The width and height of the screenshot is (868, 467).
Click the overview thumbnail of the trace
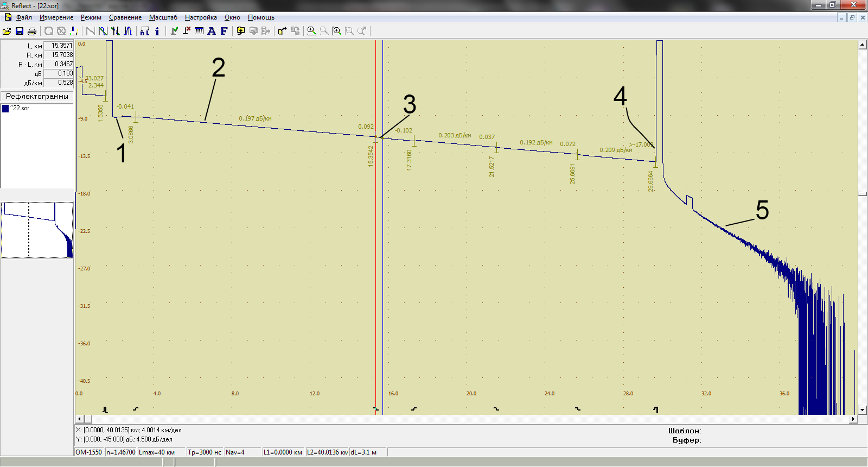[x=37, y=230]
